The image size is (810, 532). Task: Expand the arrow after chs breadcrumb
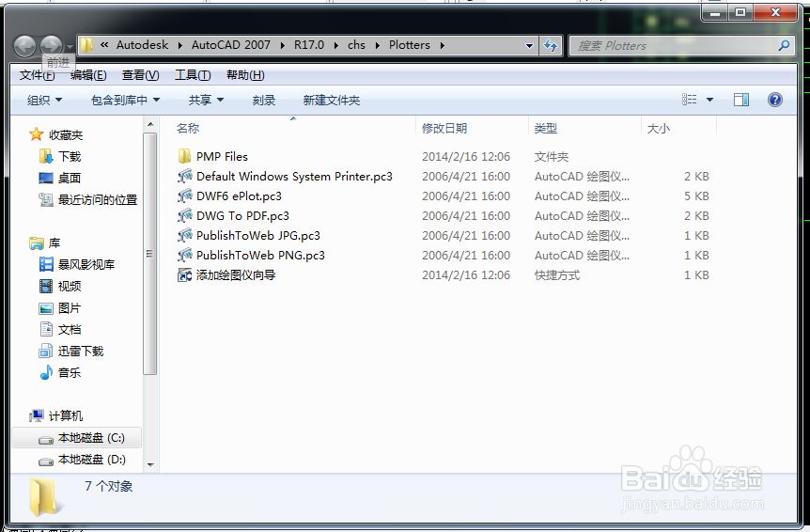(377, 45)
